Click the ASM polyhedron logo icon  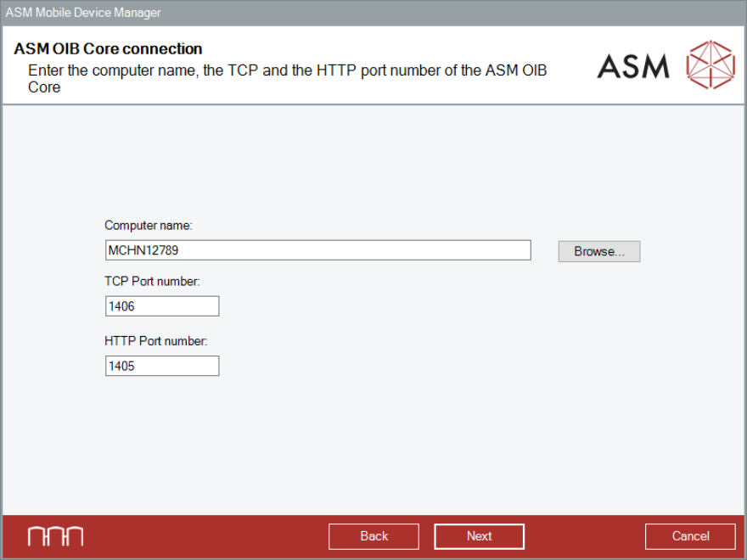pyautogui.click(x=710, y=64)
